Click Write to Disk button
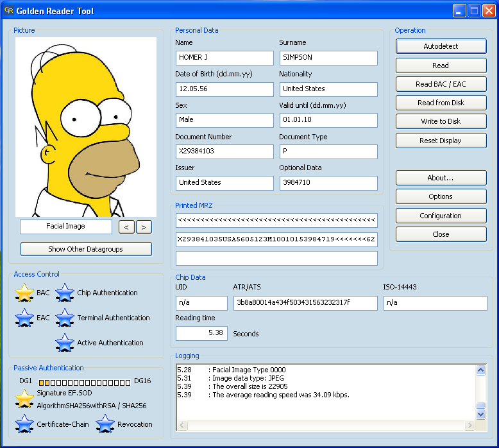Image resolution: width=499 pixels, height=448 pixels. point(441,121)
